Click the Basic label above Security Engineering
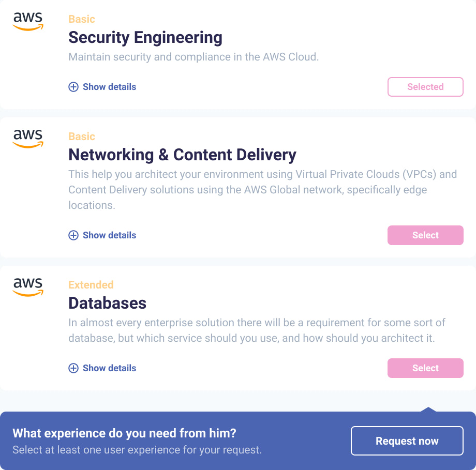Image resolution: width=476 pixels, height=470 pixels. click(x=82, y=19)
